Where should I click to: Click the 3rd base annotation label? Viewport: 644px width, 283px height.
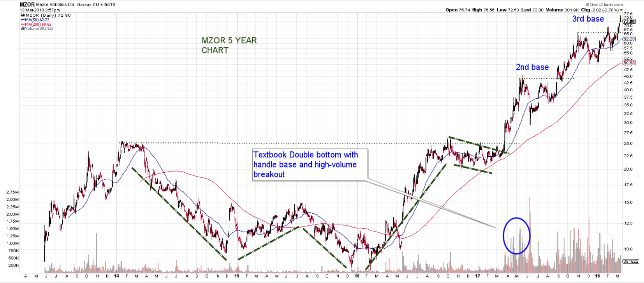tap(588, 19)
